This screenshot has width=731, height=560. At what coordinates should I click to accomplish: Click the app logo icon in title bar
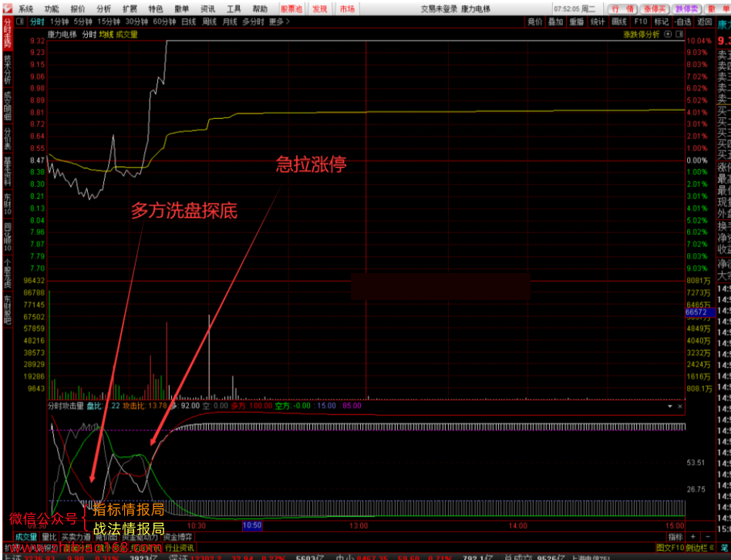tap(8, 8)
